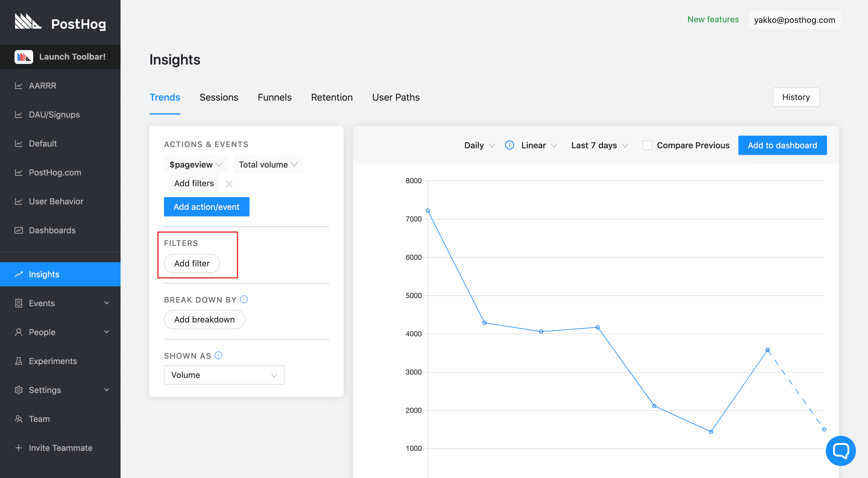Open the Total volume dropdown
The image size is (868, 478).
[x=268, y=164]
